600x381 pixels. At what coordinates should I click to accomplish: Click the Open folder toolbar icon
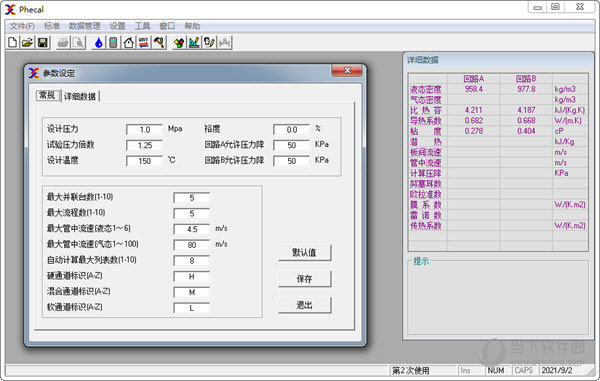coord(27,42)
